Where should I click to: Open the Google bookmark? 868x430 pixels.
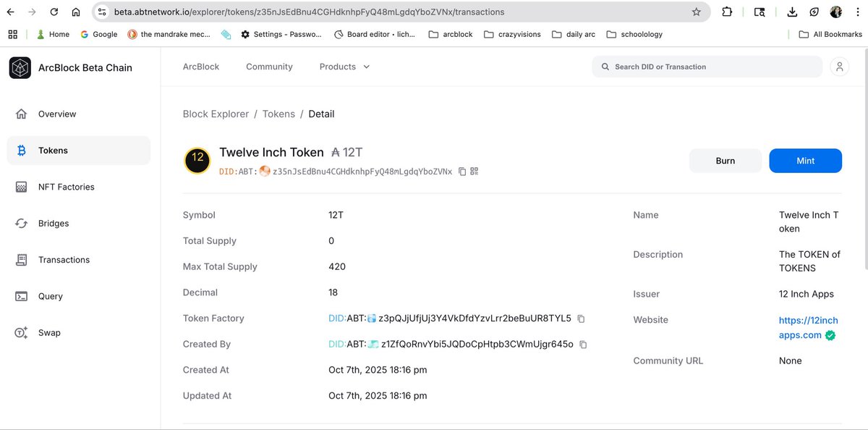[98, 34]
